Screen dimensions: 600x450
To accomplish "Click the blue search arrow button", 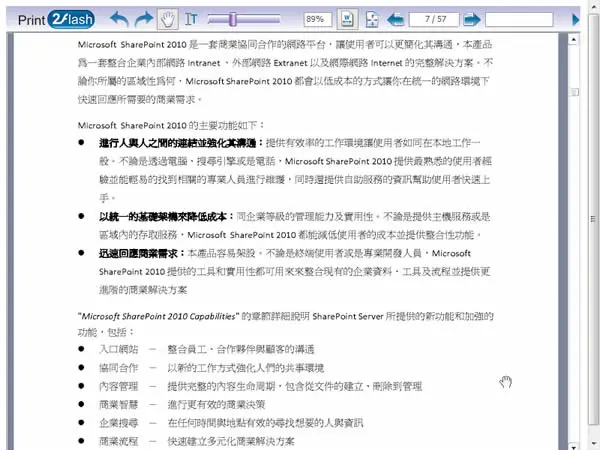I will pyautogui.click(x=576, y=19).
